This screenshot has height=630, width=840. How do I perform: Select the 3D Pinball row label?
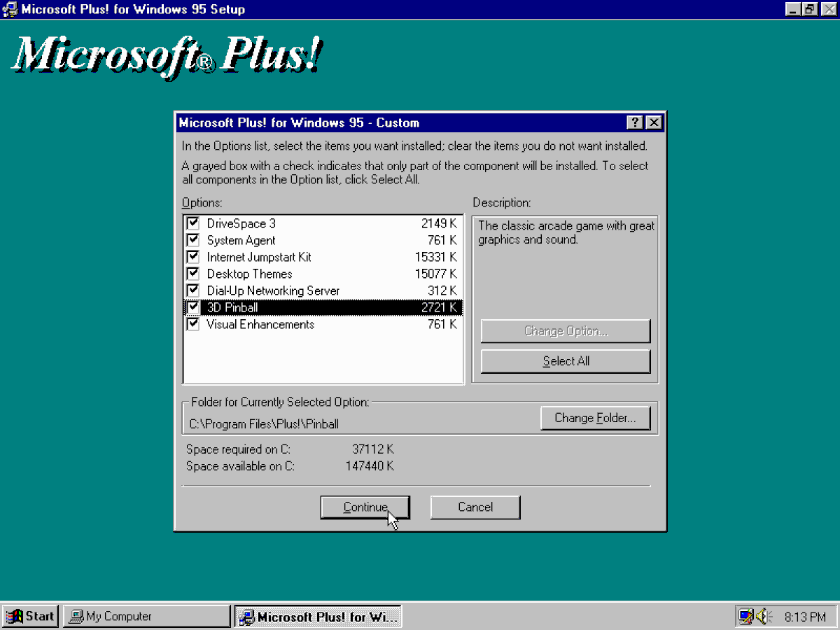233,308
